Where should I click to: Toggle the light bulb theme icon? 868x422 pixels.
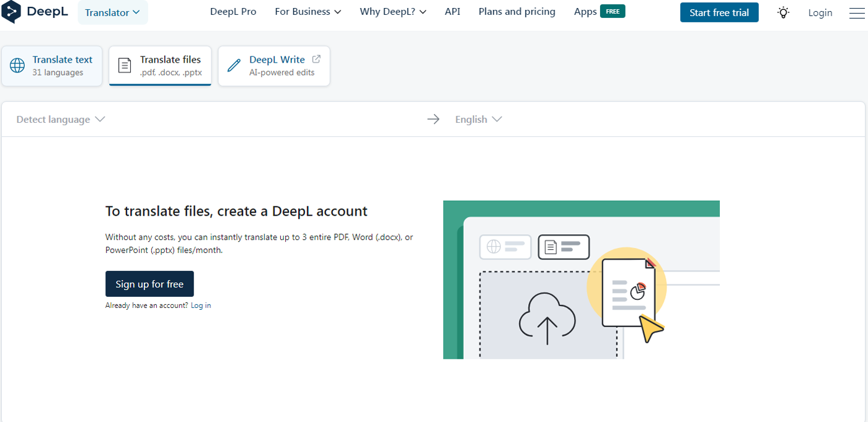784,12
